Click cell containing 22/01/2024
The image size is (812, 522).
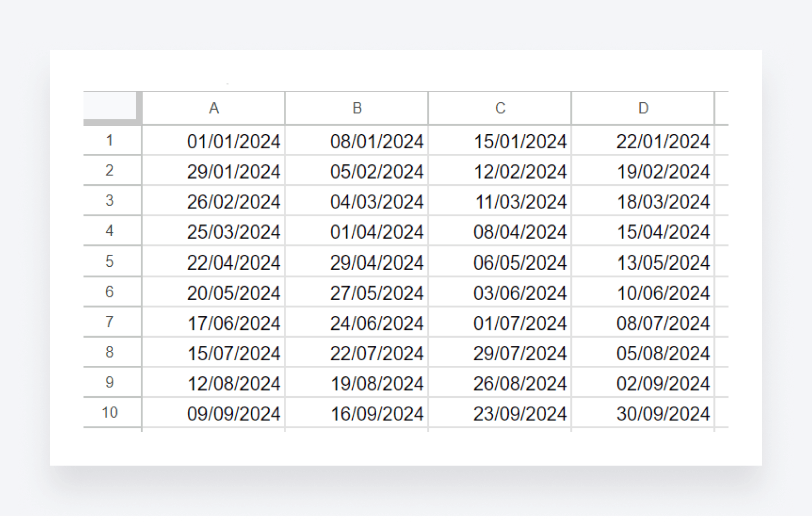click(x=643, y=140)
